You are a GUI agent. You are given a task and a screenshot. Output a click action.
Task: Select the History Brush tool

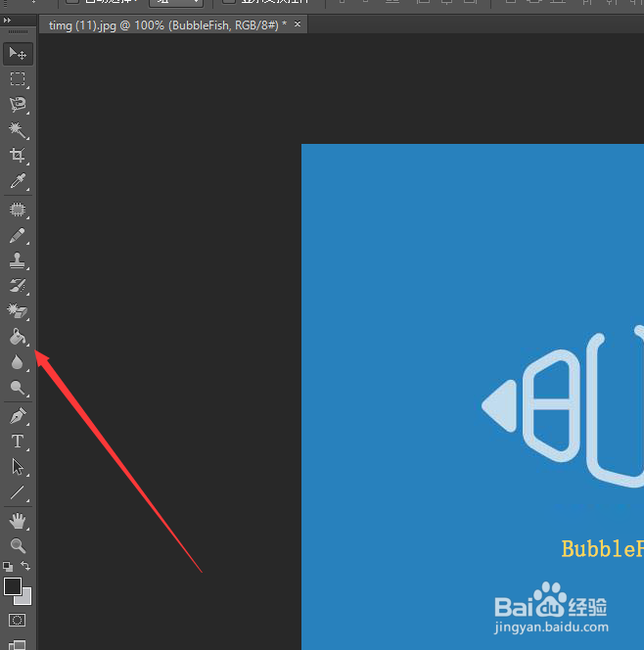(x=18, y=286)
